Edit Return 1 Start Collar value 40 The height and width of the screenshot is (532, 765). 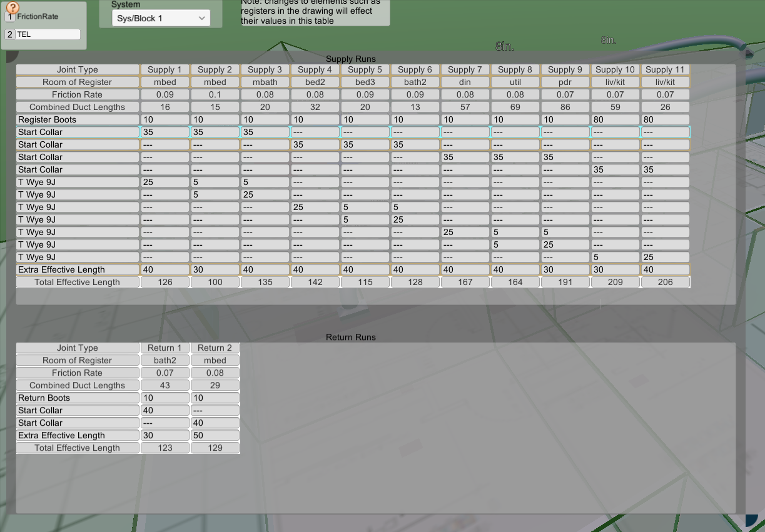pos(165,410)
